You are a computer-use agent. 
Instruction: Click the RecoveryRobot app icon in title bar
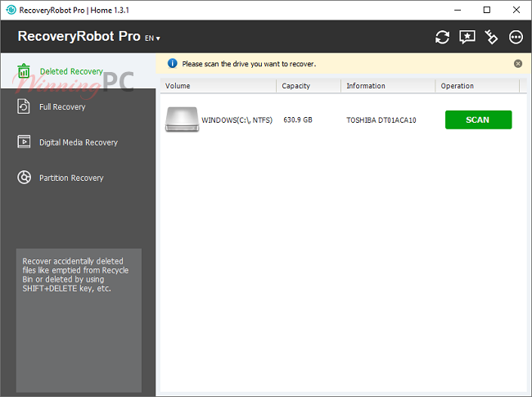[11, 10]
